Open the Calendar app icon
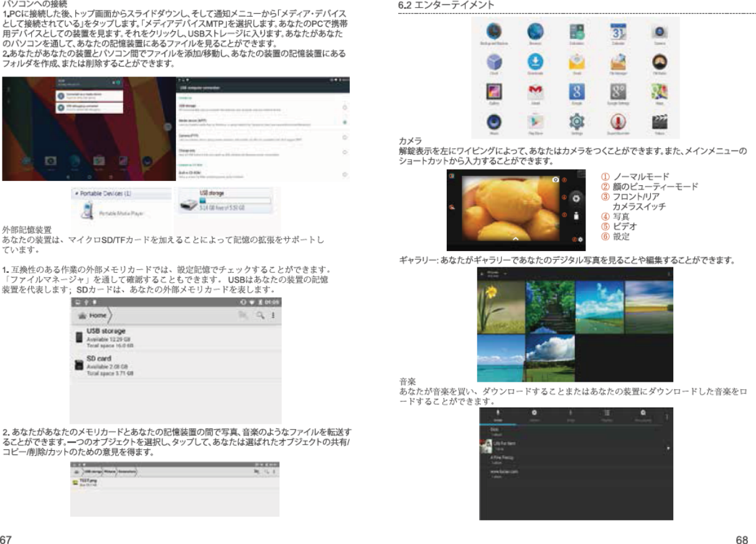Image resolution: width=756 pixels, height=544 pixels. (618, 31)
